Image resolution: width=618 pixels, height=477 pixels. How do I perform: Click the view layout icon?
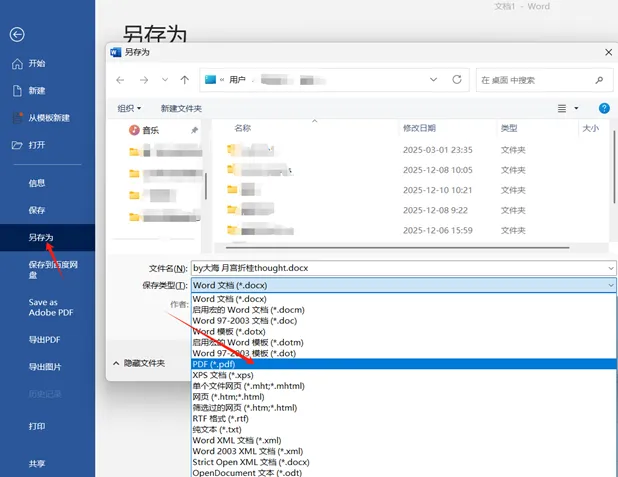point(562,108)
